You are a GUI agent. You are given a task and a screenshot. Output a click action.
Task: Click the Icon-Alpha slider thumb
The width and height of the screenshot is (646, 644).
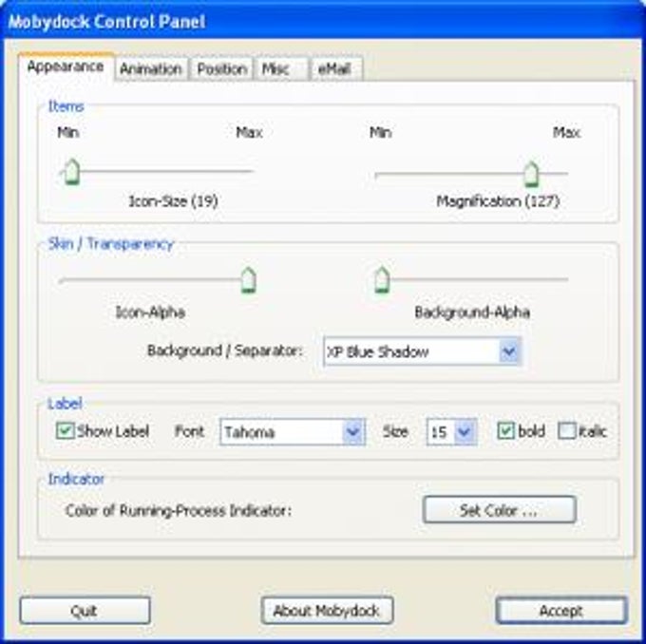tap(249, 280)
